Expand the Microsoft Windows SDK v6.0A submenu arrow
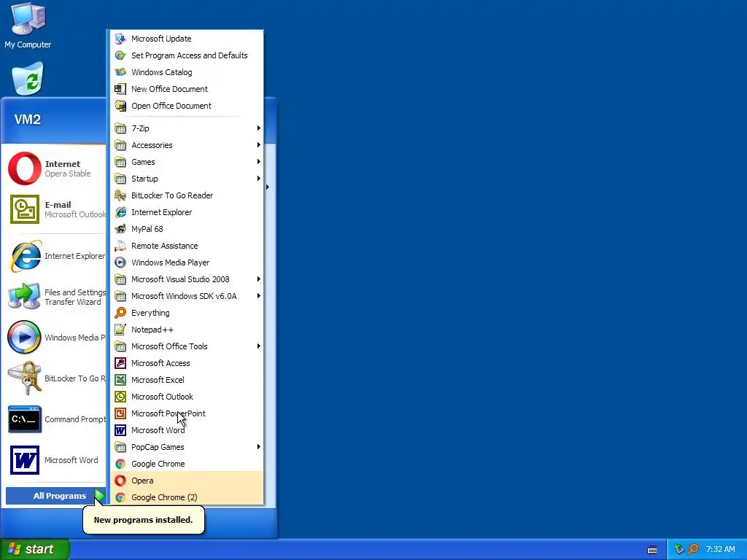The width and height of the screenshot is (747, 560). (x=259, y=296)
